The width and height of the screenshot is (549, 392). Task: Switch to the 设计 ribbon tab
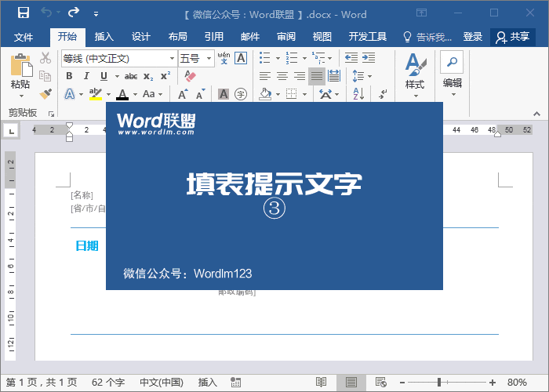click(x=140, y=37)
